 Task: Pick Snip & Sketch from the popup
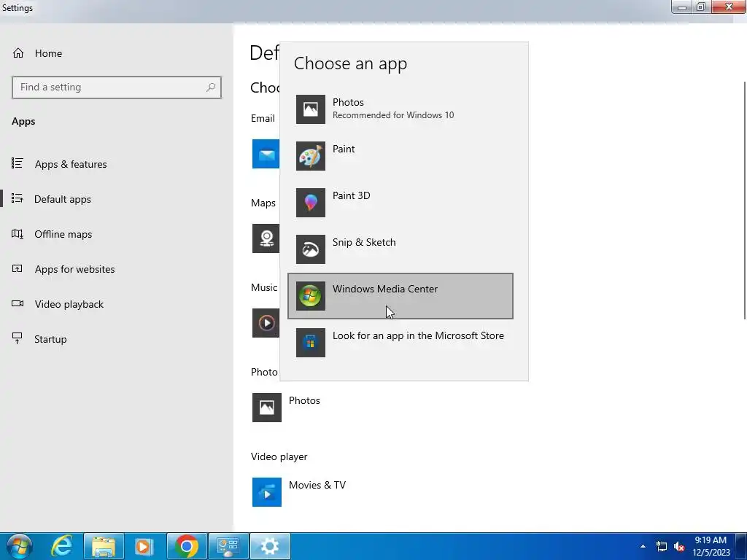[x=400, y=249]
